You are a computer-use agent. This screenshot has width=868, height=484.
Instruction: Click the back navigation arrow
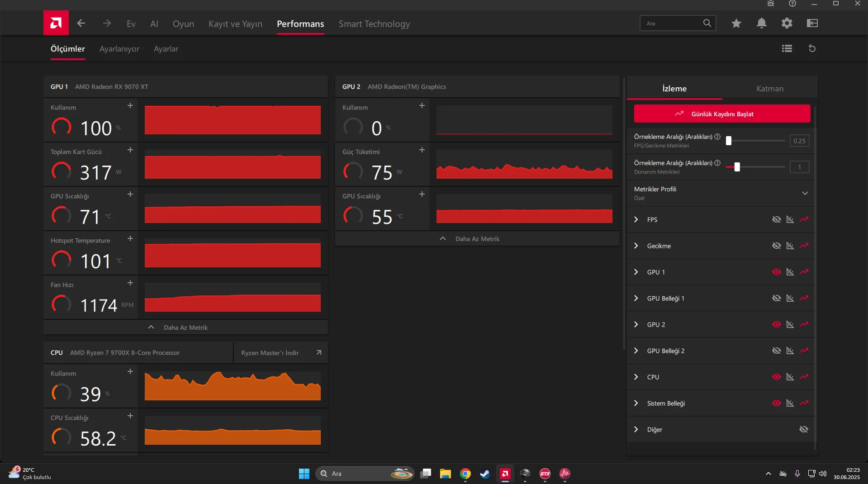click(81, 24)
